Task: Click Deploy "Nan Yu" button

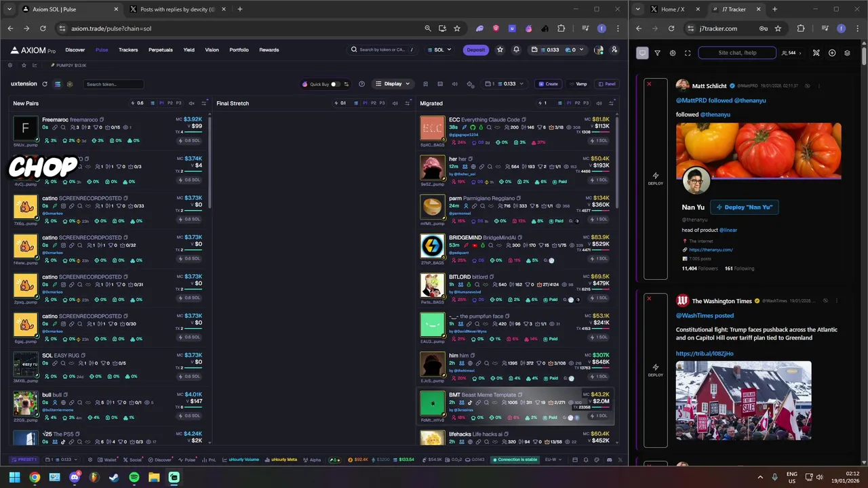Action: [744, 207]
